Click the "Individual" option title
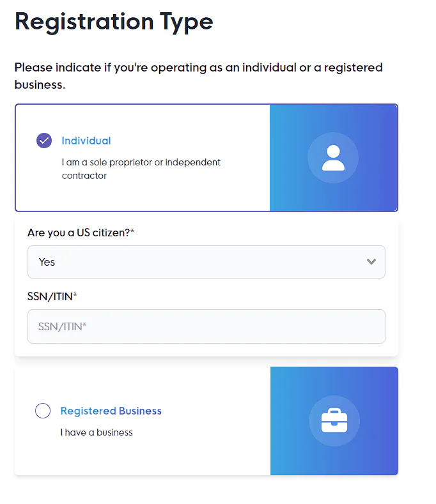The image size is (436, 504). 86,141
